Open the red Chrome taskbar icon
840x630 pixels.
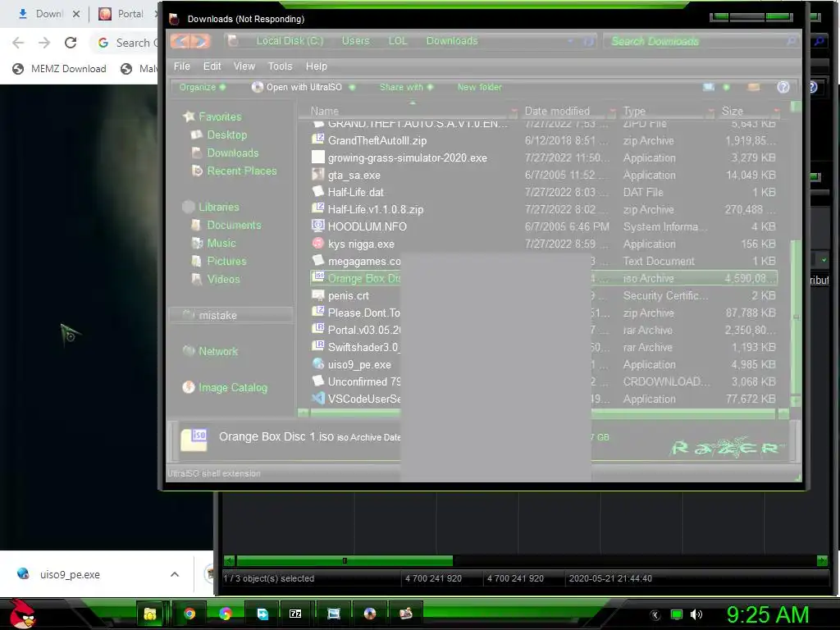point(189,614)
